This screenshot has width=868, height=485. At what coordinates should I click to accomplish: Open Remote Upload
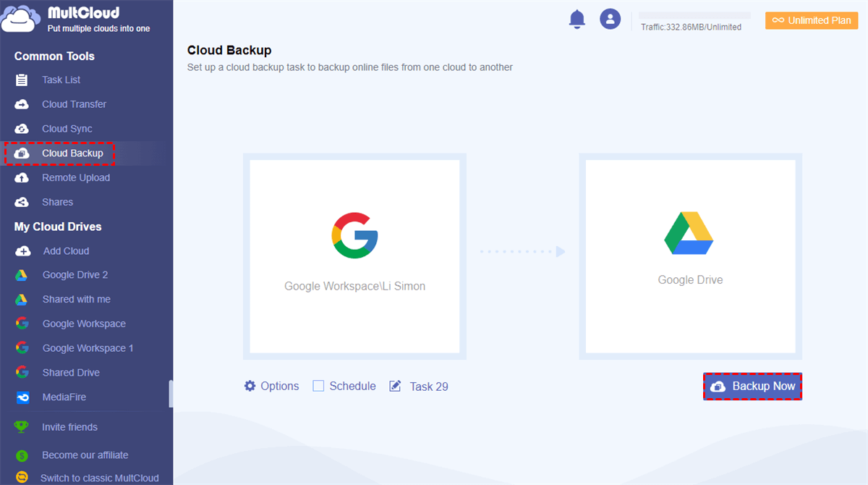(x=76, y=178)
